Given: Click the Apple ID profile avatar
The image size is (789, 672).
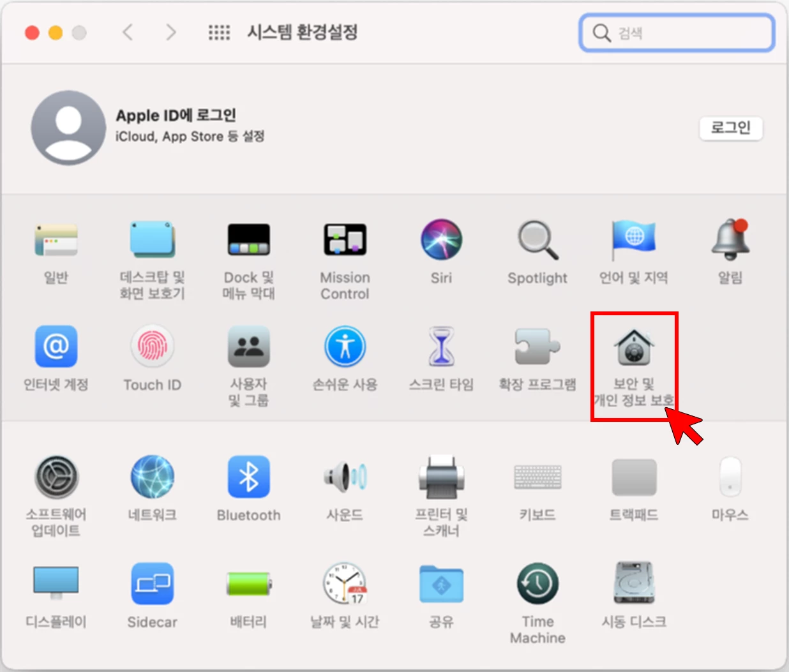Looking at the screenshot, I should click(68, 128).
